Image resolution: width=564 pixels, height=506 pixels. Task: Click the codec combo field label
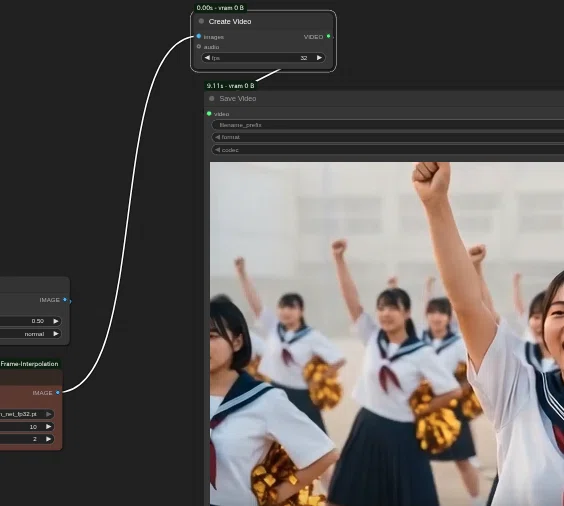pos(230,150)
